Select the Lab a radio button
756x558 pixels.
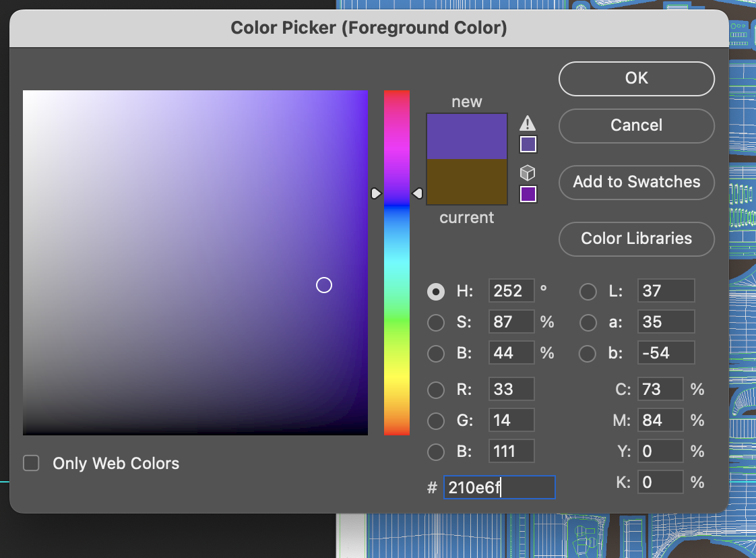pos(588,322)
